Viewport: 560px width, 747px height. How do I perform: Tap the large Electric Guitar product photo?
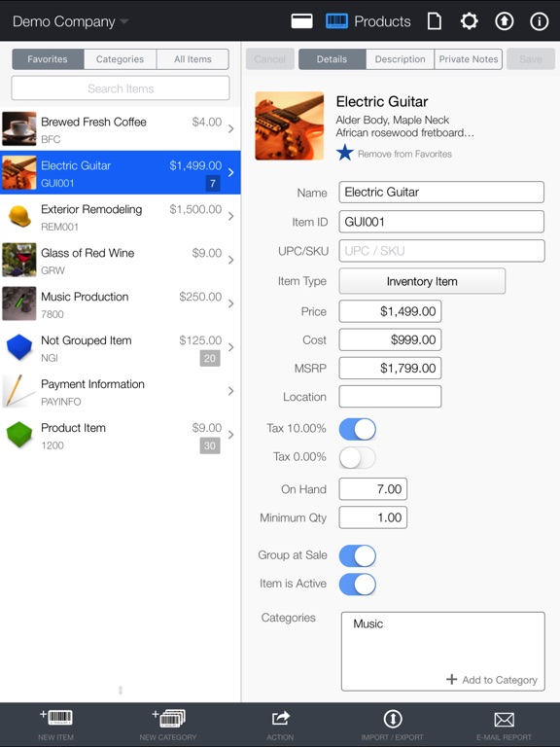click(290, 125)
